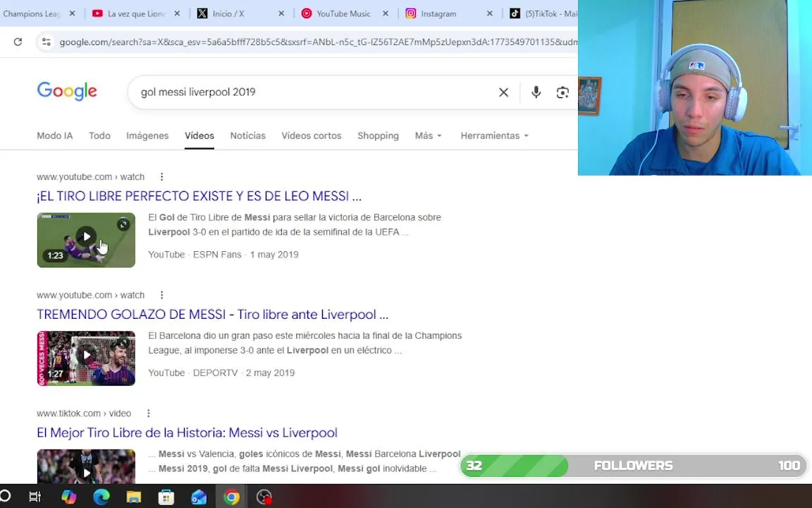Screen dimensions: 812x508
Task: Click the Google logo
Action: [67, 91]
